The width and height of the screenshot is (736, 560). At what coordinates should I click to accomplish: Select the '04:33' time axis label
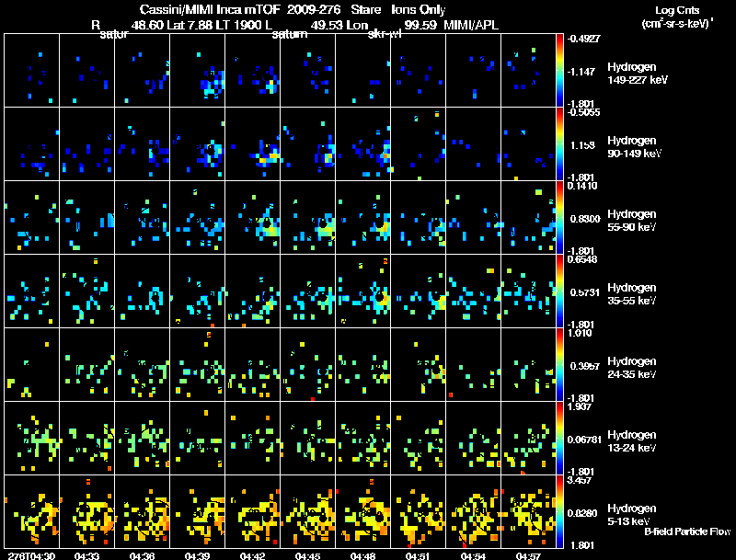pos(86,555)
